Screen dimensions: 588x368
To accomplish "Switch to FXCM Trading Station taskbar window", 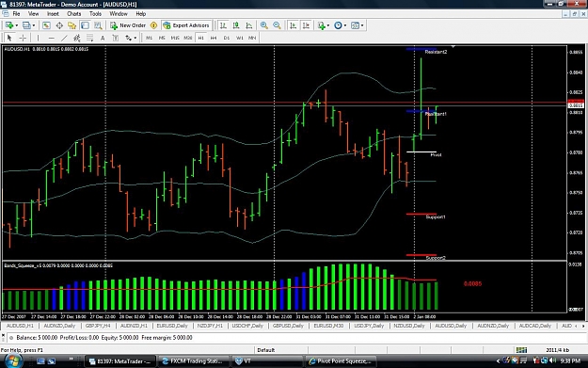I will click(x=192, y=361).
